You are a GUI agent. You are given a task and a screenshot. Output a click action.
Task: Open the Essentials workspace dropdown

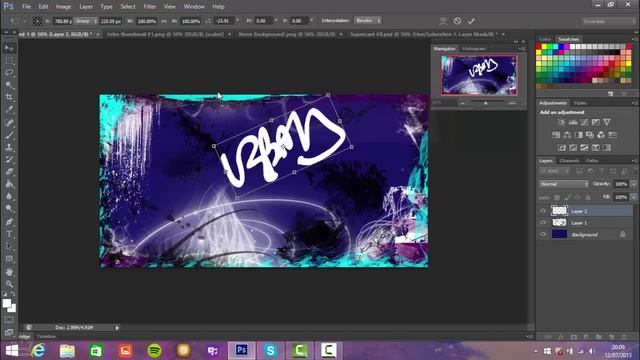point(608,21)
